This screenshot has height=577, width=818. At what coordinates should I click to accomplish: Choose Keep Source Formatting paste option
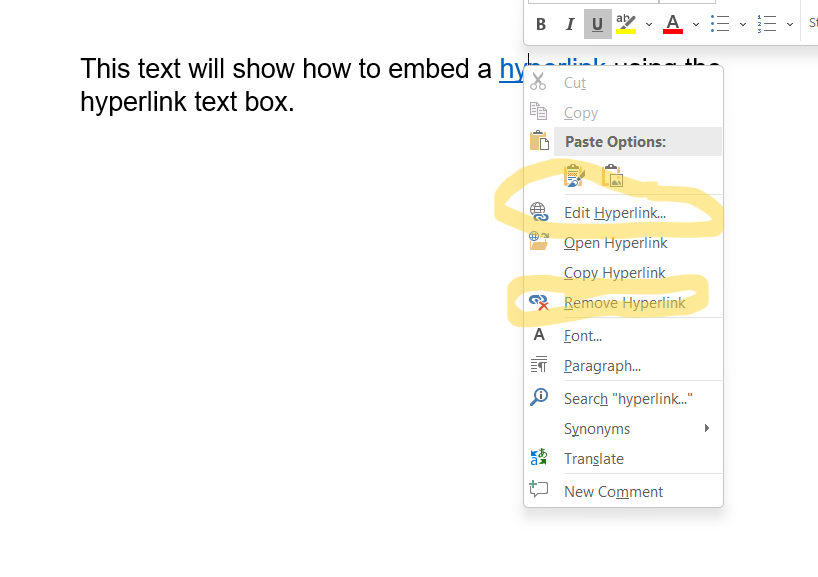[574, 177]
